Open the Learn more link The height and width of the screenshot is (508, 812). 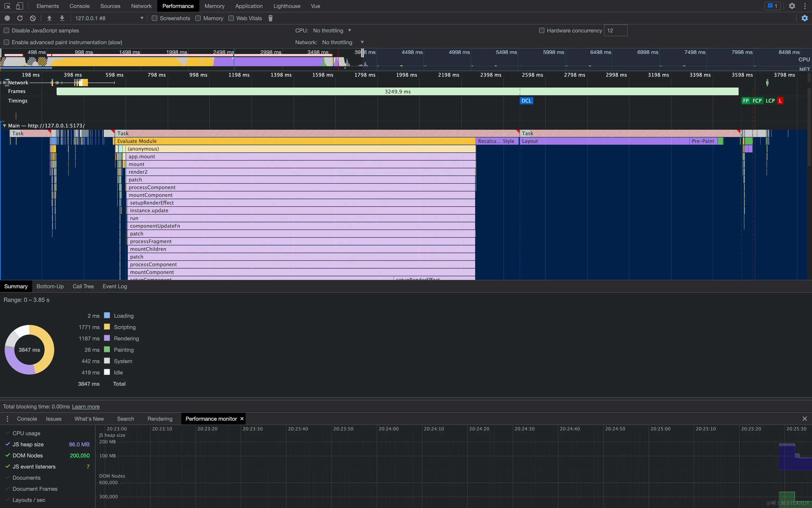point(86,406)
